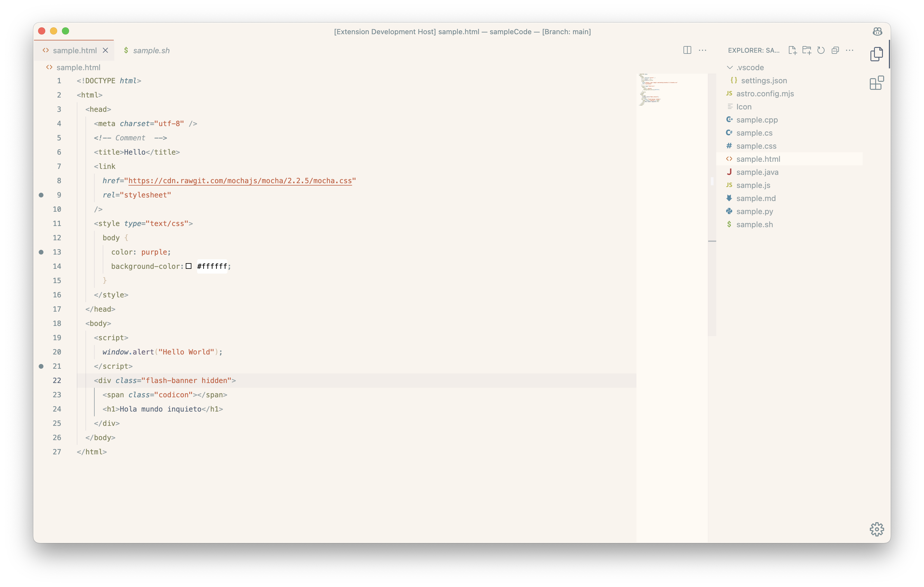Click the New File icon in Explorer

(x=792, y=50)
